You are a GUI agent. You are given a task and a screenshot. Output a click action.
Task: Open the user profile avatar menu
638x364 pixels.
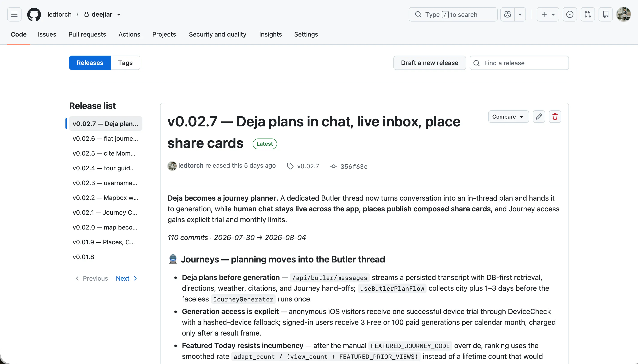(x=624, y=14)
